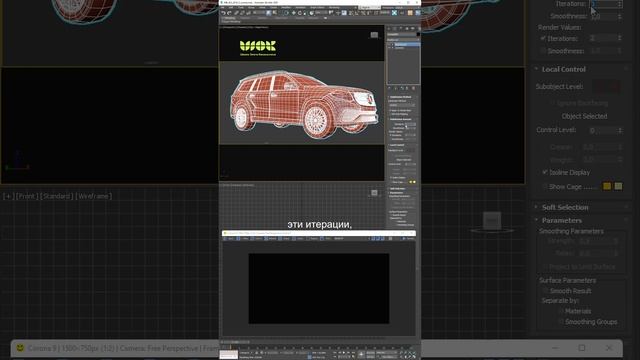Click the Corona 9 background window title
This screenshot has height=360, width=640.
122,348
